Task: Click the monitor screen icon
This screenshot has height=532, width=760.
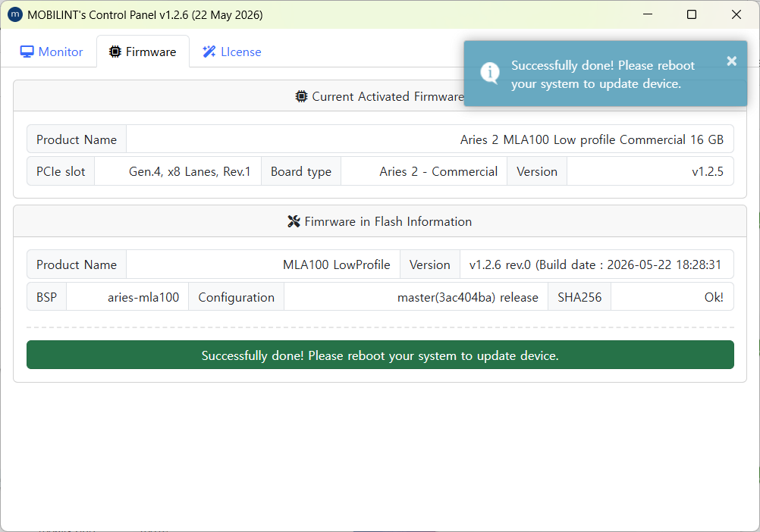Action: click(27, 52)
